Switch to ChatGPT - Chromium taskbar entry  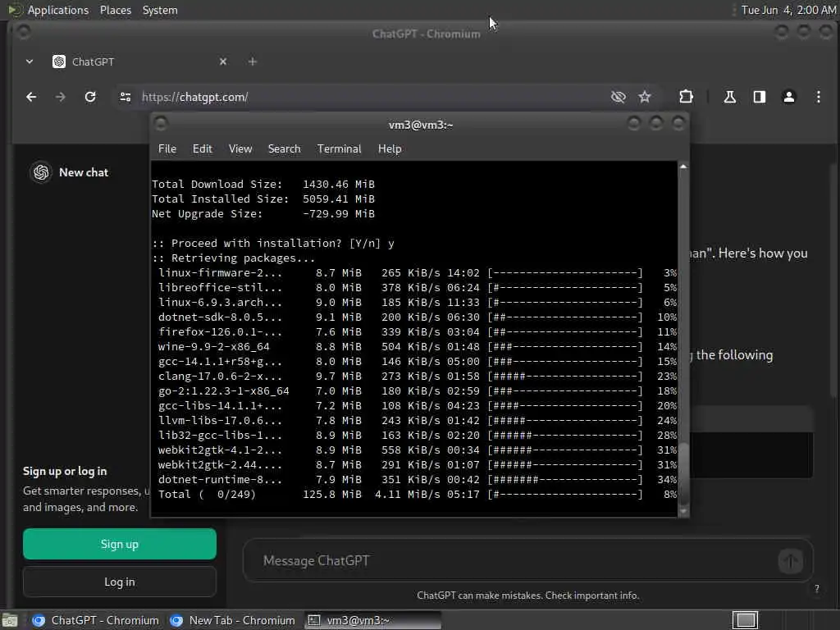(x=95, y=620)
